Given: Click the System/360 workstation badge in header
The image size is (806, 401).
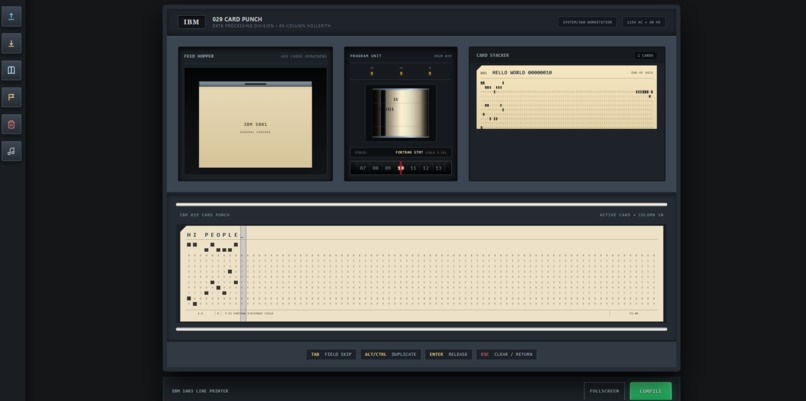Looking at the screenshot, I should [587, 22].
